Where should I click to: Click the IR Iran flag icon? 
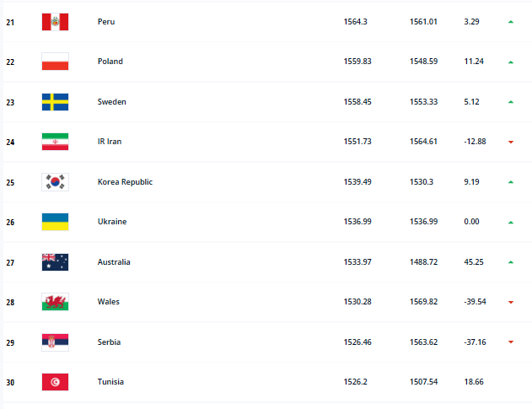click(x=55, y=142)
